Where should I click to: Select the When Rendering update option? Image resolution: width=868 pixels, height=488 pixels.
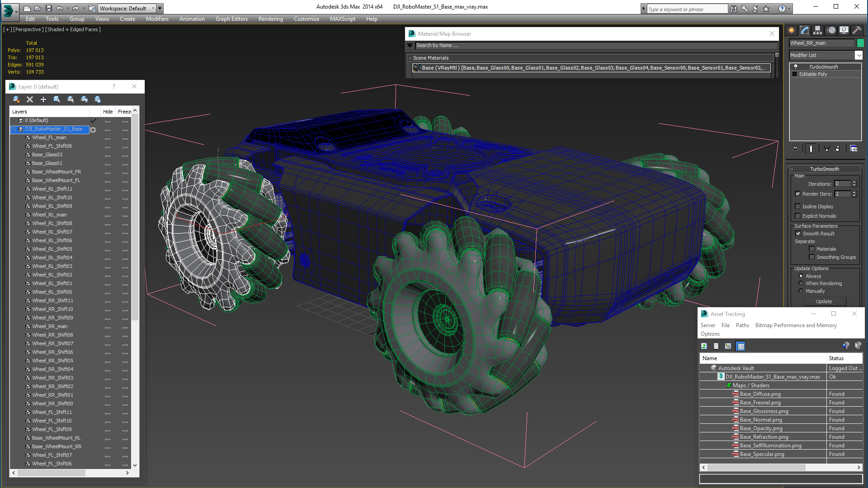click(801, 283)
